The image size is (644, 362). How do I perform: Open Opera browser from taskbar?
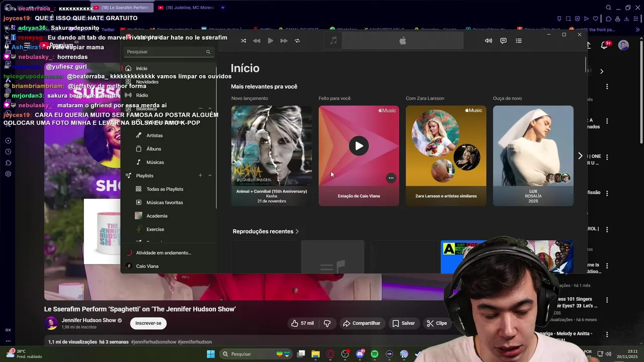(x=331, y=354)
